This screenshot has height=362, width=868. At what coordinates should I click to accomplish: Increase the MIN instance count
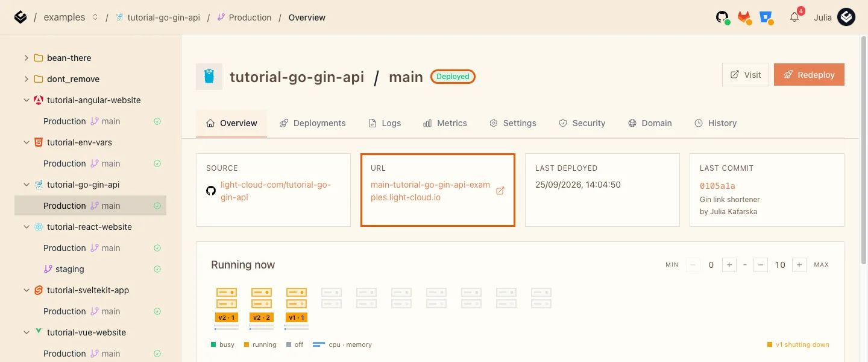pyautogui.click(x=729, y=265)
